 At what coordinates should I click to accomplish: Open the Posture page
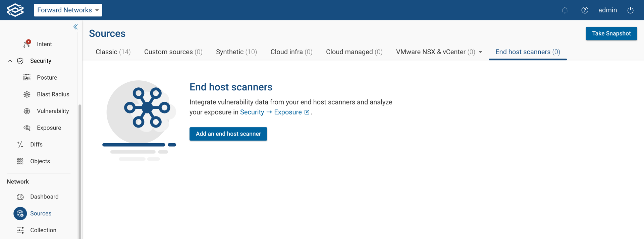(x=47, y=78)
